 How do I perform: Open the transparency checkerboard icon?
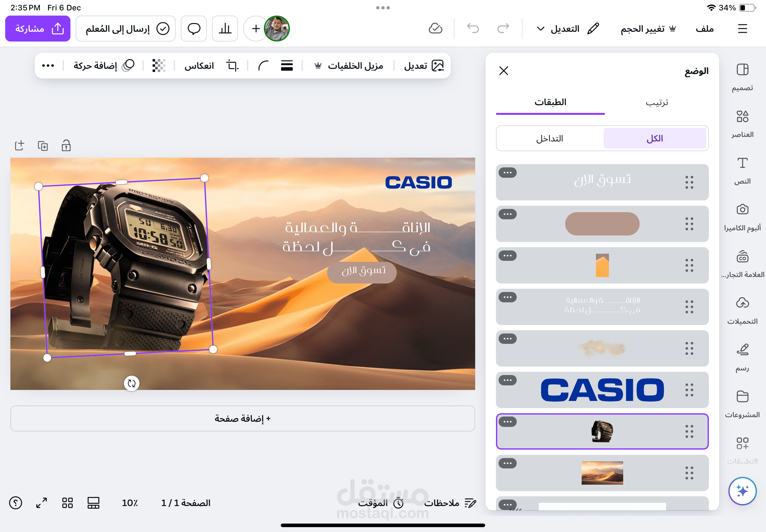coord(159,66)
